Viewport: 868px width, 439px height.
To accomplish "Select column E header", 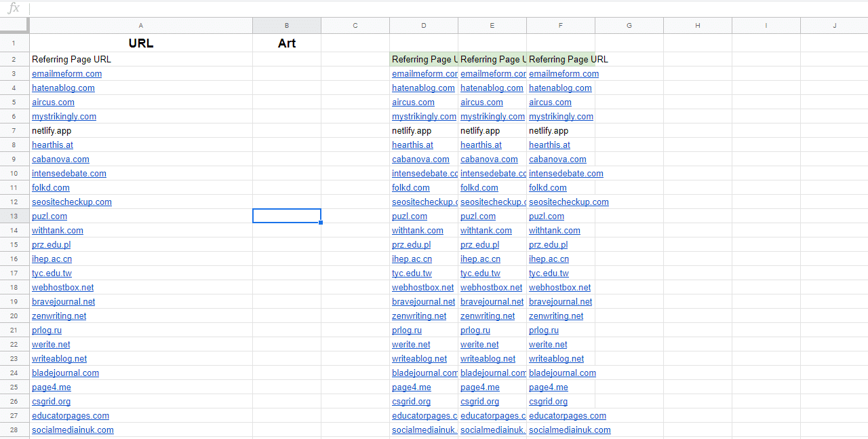I will (492, 25).
